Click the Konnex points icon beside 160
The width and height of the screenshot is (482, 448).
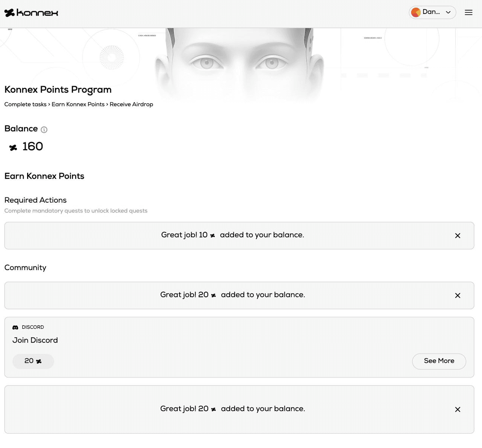coord(13,147)
